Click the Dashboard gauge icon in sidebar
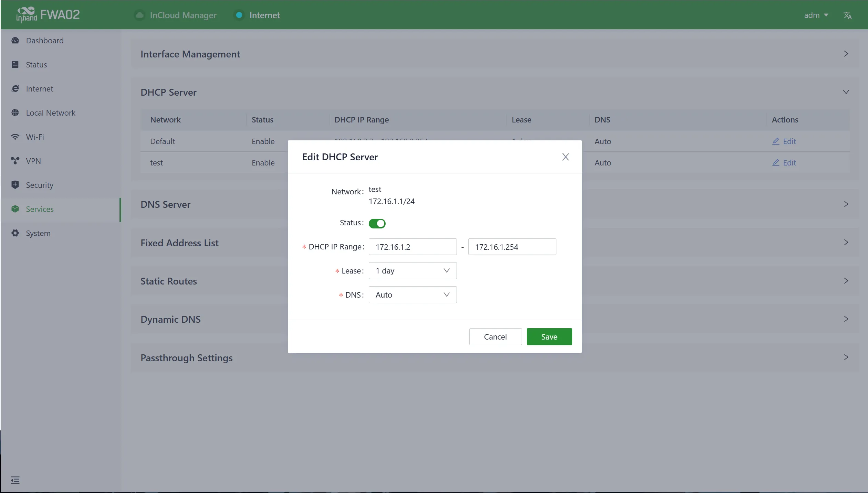Viewport: 868px width, 493px height. point(15,41)
